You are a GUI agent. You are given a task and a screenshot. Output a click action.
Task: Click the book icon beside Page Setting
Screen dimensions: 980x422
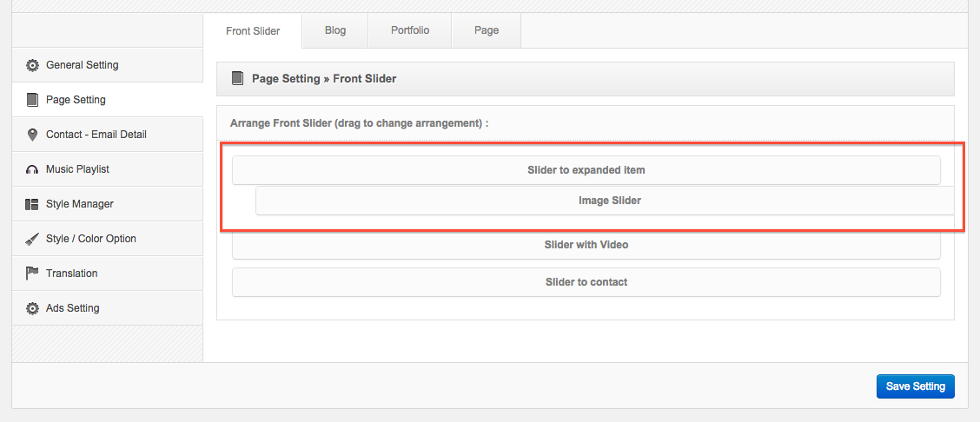click(32, 100)
